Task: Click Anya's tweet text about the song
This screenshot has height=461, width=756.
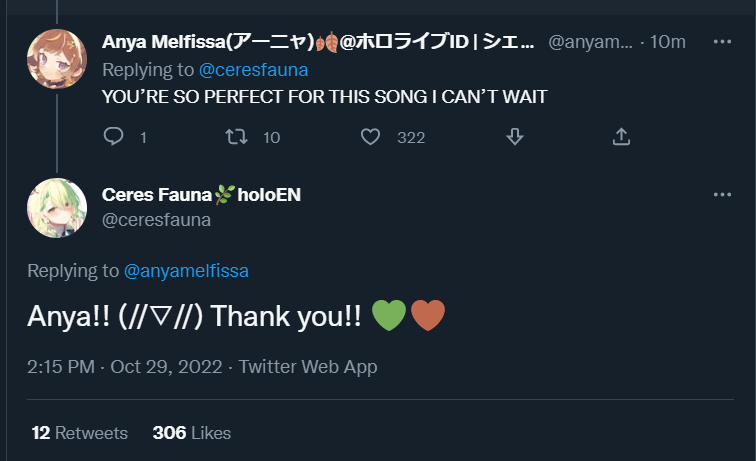Action: point(324,97)
